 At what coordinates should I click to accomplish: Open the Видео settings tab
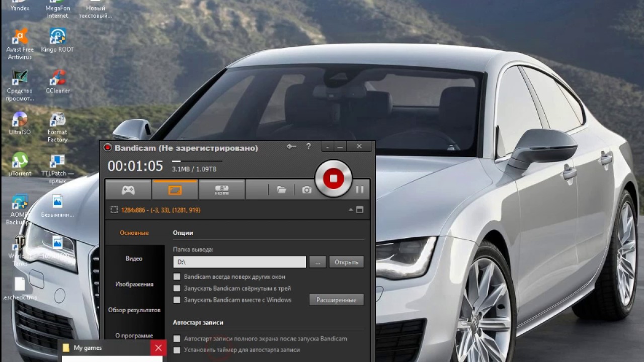[x=134, y=258]
